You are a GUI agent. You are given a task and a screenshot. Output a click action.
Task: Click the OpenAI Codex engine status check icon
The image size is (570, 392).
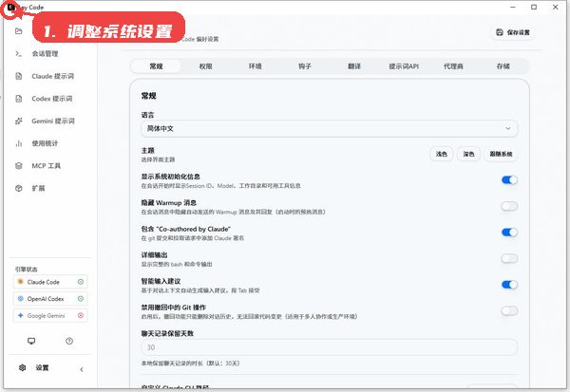point(81,299)
